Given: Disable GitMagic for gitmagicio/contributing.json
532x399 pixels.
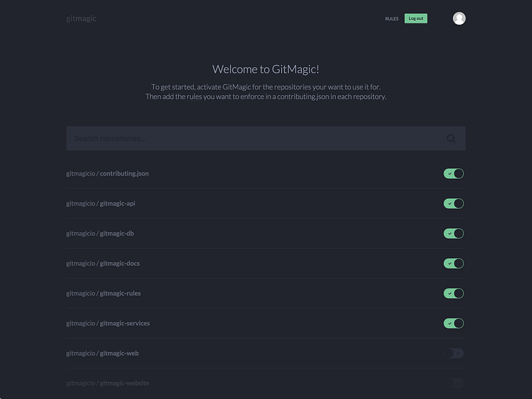Looking at the screenshot, I should point(453,172).
